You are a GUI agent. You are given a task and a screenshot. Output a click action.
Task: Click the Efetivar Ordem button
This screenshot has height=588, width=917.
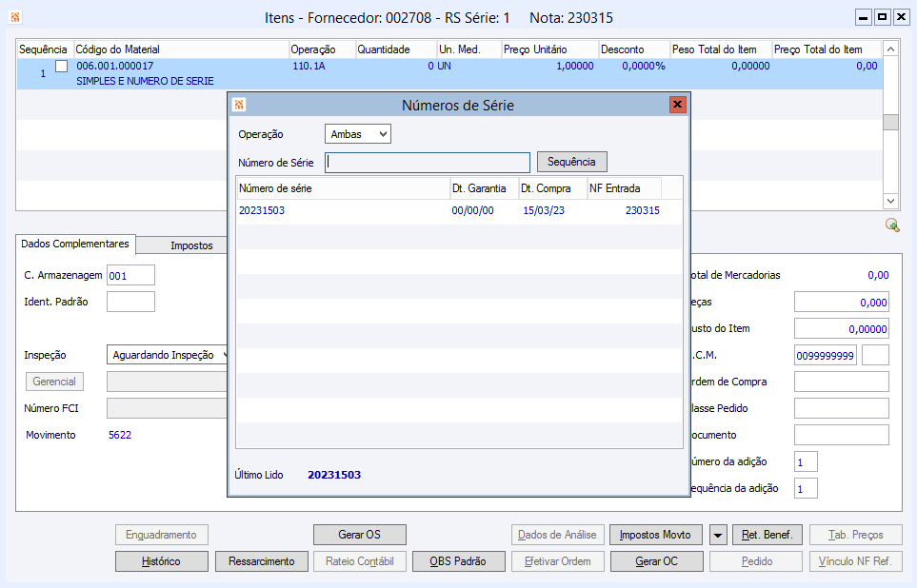pos(557,561)
